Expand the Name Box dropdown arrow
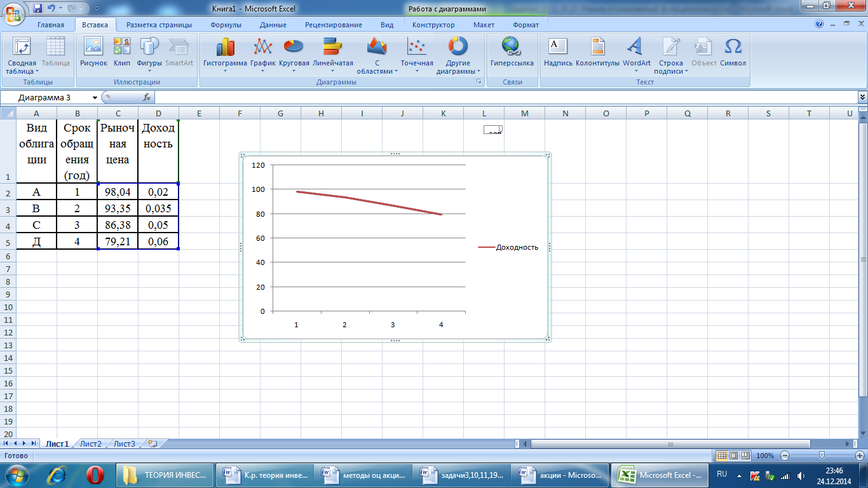 click(95, 97)
